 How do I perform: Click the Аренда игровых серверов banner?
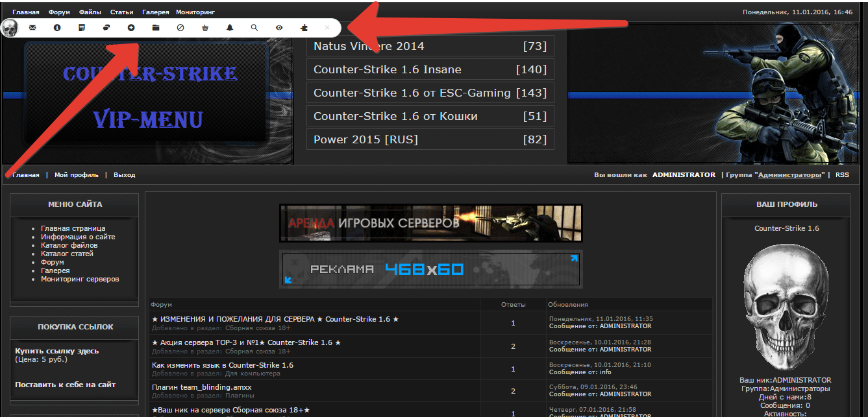[430, 223]
